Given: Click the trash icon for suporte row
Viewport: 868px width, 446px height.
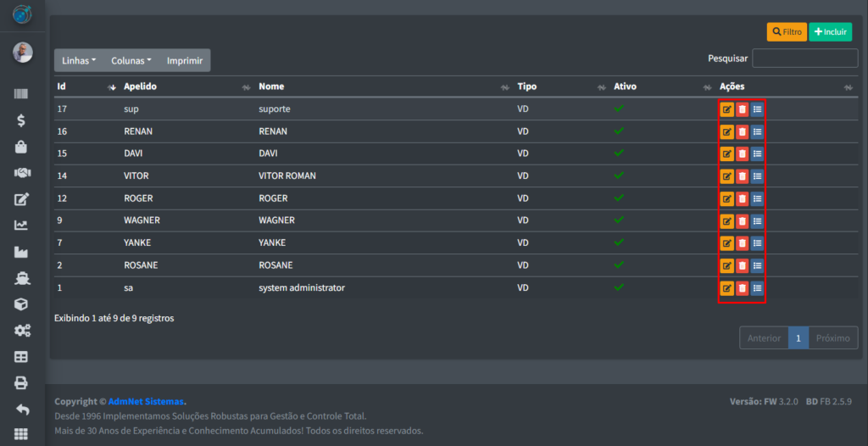Looking at the screenshot, I should 742,109.
